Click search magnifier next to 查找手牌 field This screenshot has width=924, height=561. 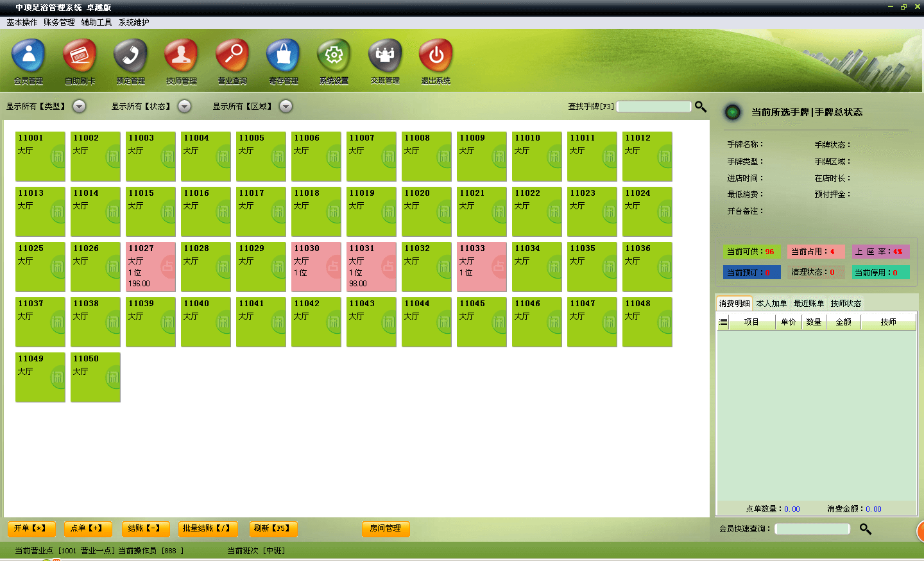(x=701, y=107)
